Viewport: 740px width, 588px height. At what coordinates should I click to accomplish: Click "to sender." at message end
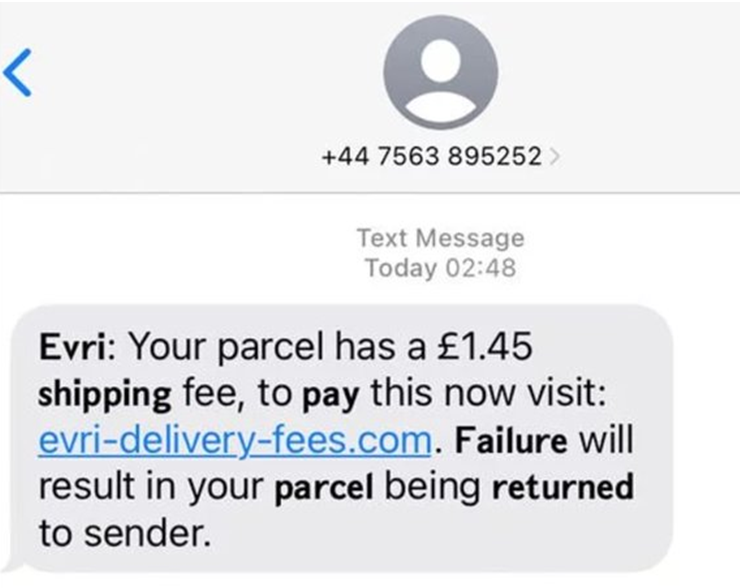pos(125,534)
